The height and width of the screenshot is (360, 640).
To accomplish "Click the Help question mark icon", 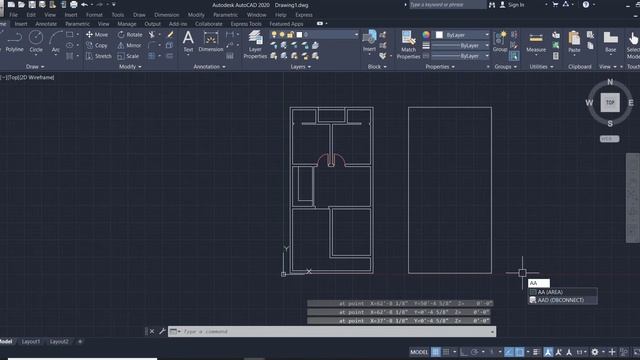I will point(586,4).
